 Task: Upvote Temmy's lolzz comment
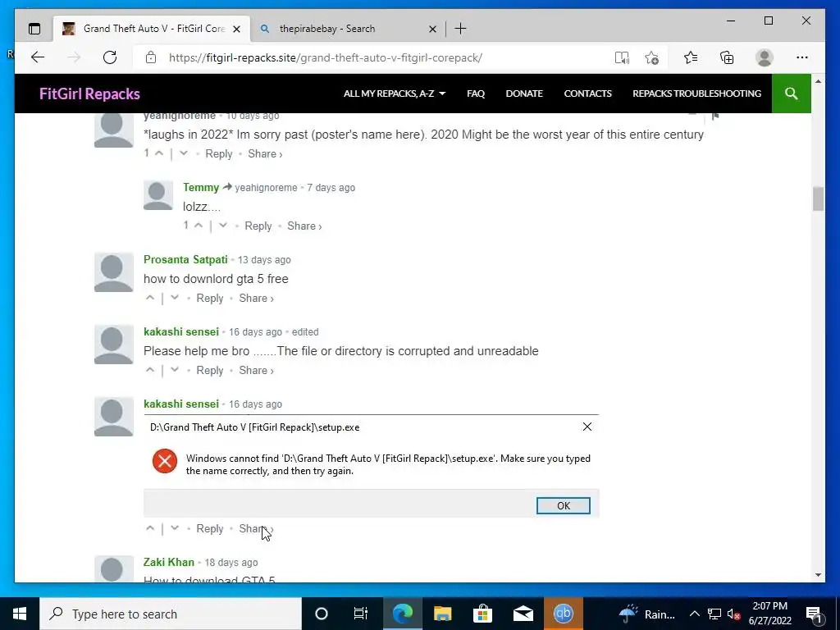click(x=199, y=226)
